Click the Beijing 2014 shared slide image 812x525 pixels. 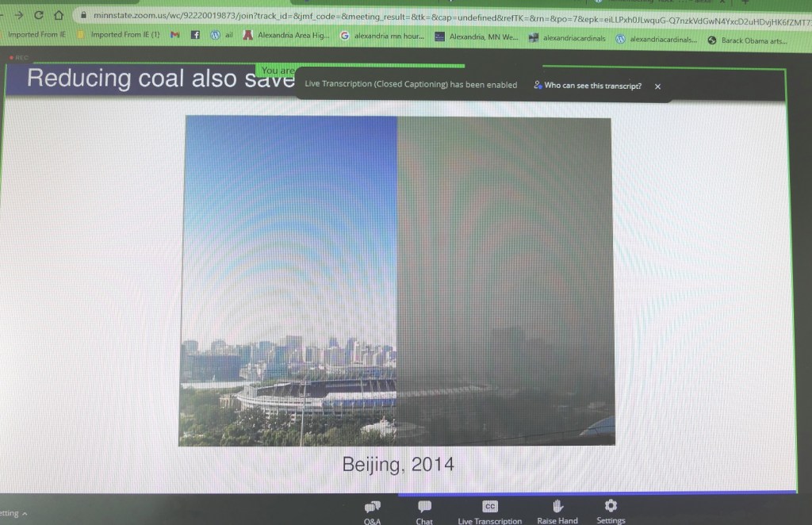pyautogui.click(x=396, y=280)
